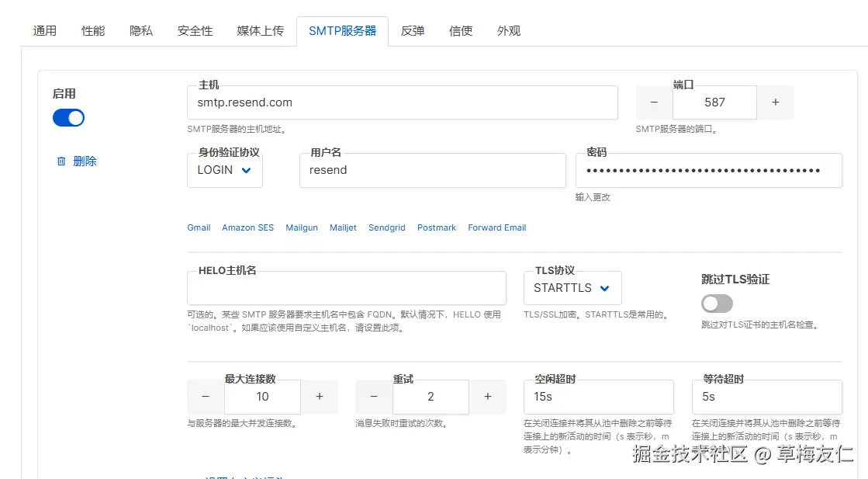Decrease 最大连接数 with the minus button

pyautogui.click(x=206, y=397)
